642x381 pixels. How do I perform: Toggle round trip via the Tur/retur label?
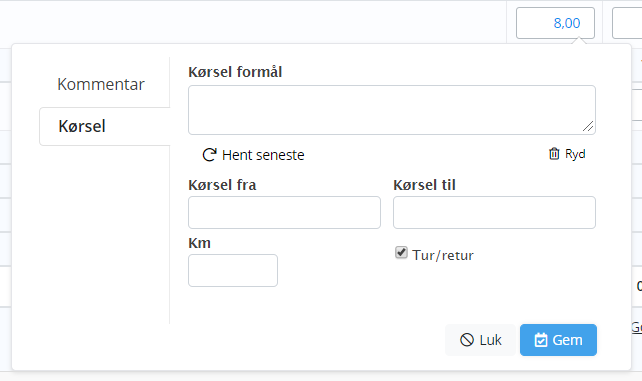(x=443, y=255)
